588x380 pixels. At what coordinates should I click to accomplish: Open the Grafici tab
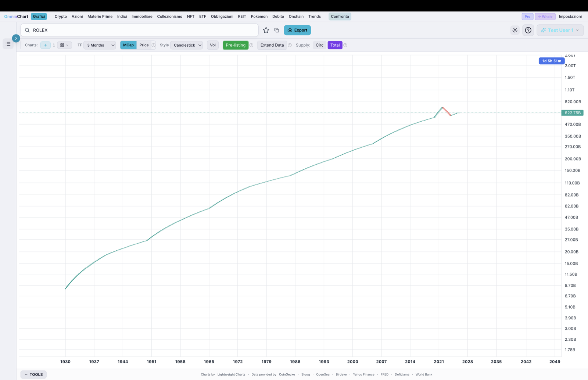point(39,17)
